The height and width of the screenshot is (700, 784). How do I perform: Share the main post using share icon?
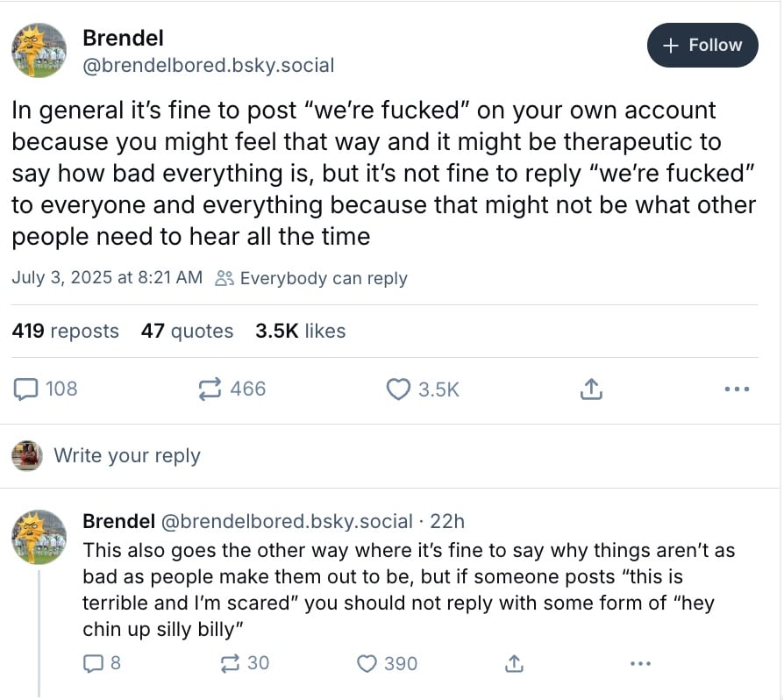click(x=592, y=389)
